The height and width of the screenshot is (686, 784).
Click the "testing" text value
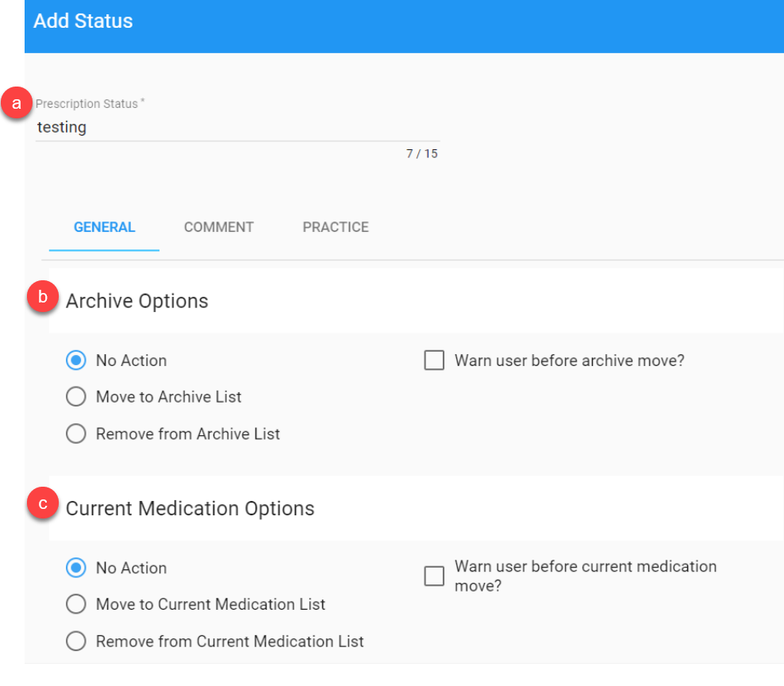pyautogui.click(x=62, y=127)
